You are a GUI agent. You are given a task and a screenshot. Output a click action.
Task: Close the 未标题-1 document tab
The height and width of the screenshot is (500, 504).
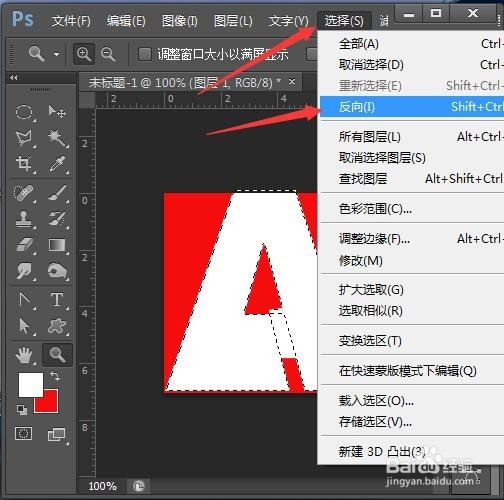coord(292,81)
